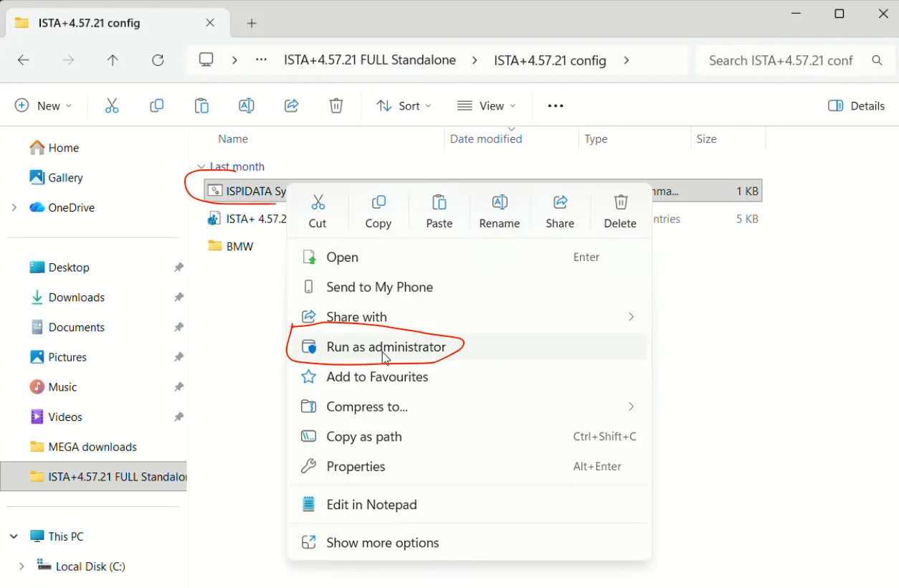Click the Cut icon in context menu

(x=318, y=201)
